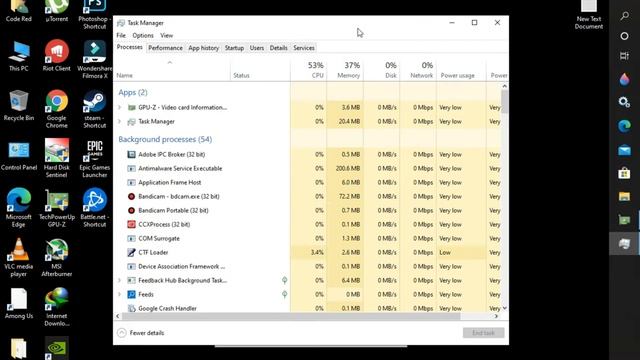Sort processes by Name column
The height and width of the screenshot is (360, 640).
point(172,70)
